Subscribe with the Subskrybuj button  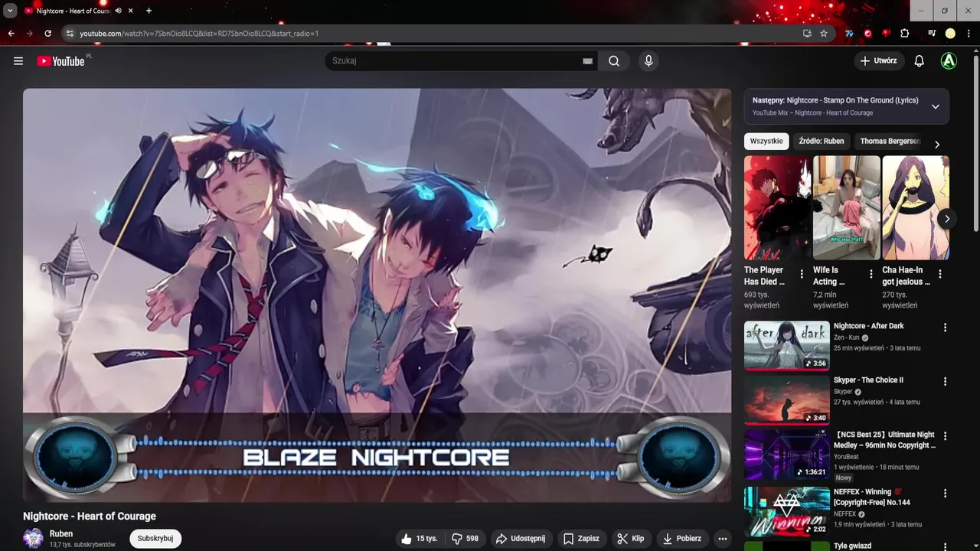click(x=155, y=539)
